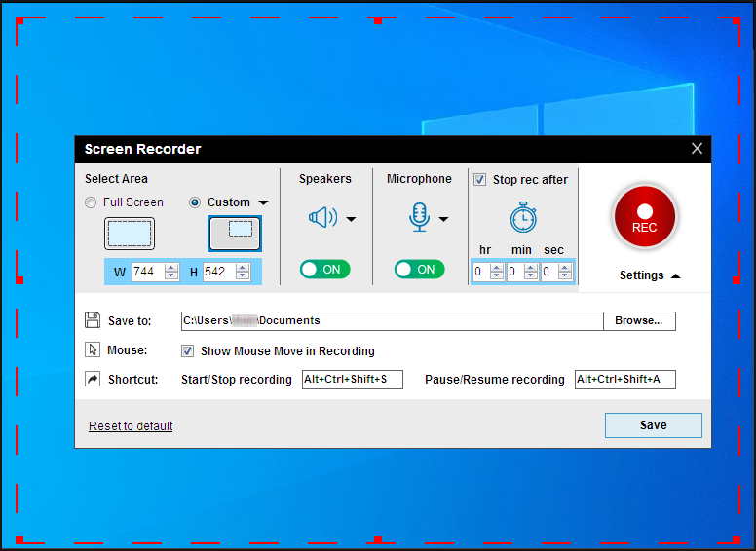Click the Reset to default link
Screen dimensions: 756x551
click(131, 426)
